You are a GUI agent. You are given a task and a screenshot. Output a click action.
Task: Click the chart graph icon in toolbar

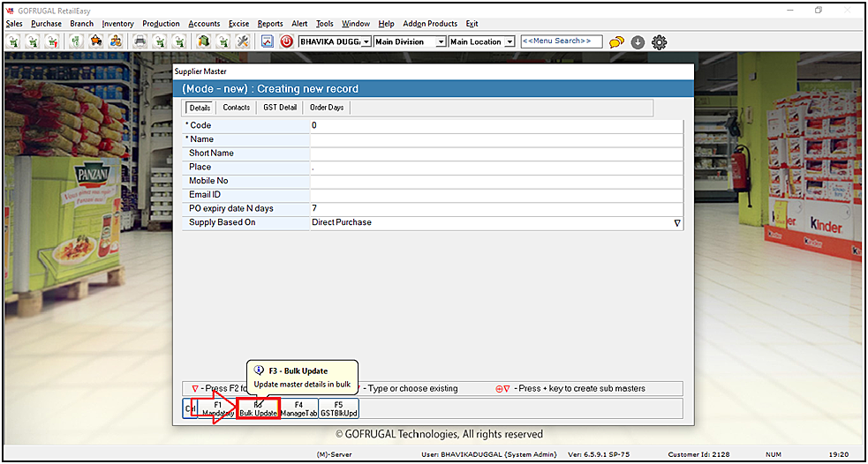pyautogui.click(x=268, y=41)
